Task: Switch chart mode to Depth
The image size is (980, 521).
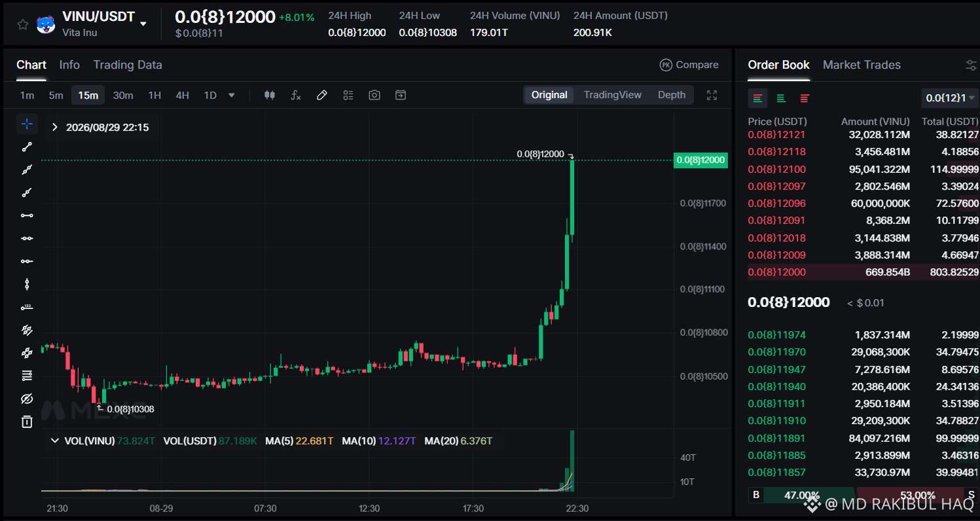Action: (x=672, y=95)
